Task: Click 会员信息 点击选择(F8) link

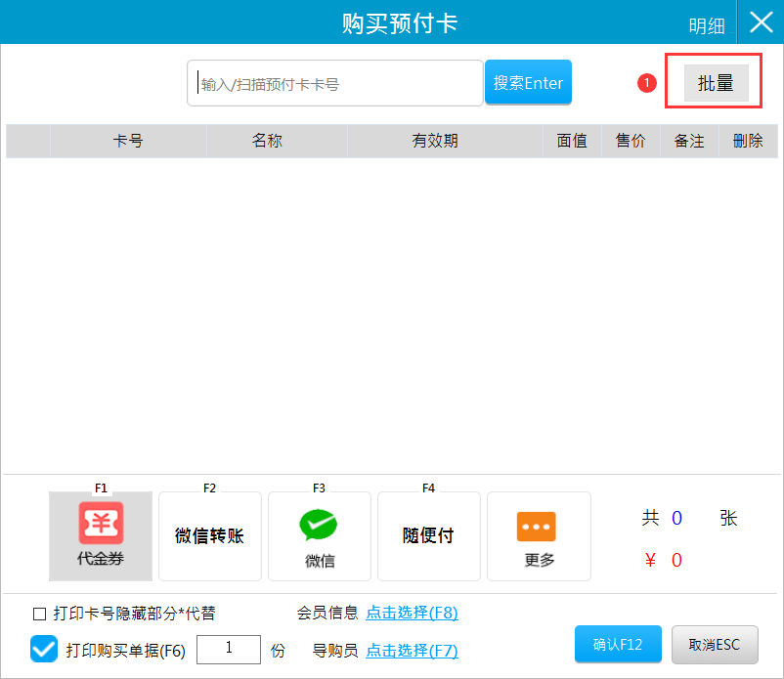Action: tap(412, 614)
